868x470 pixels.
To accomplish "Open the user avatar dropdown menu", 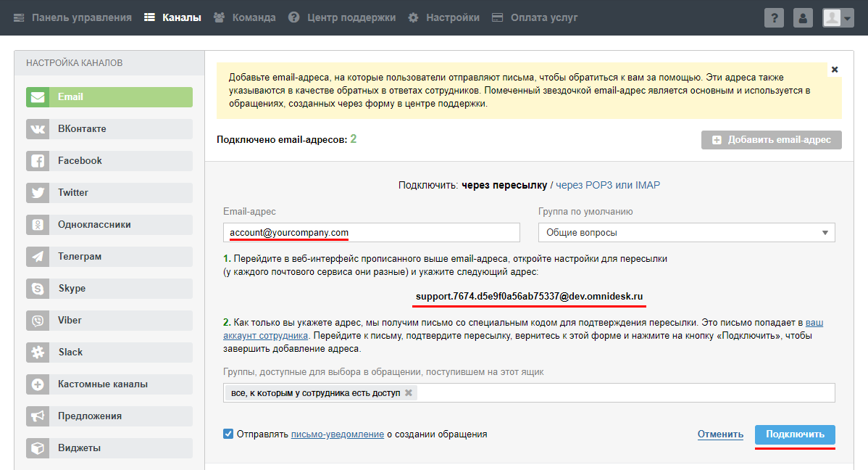I will [838, 18].
